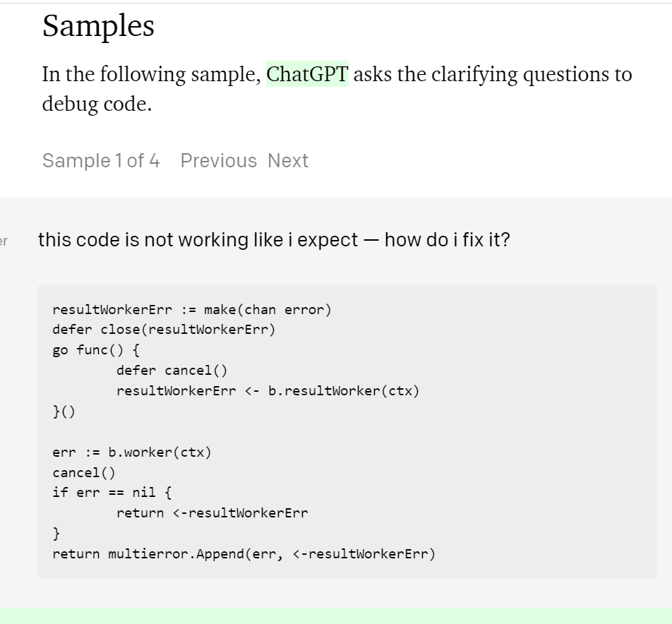Click the "make(chan error)" code line

point(191,310)
